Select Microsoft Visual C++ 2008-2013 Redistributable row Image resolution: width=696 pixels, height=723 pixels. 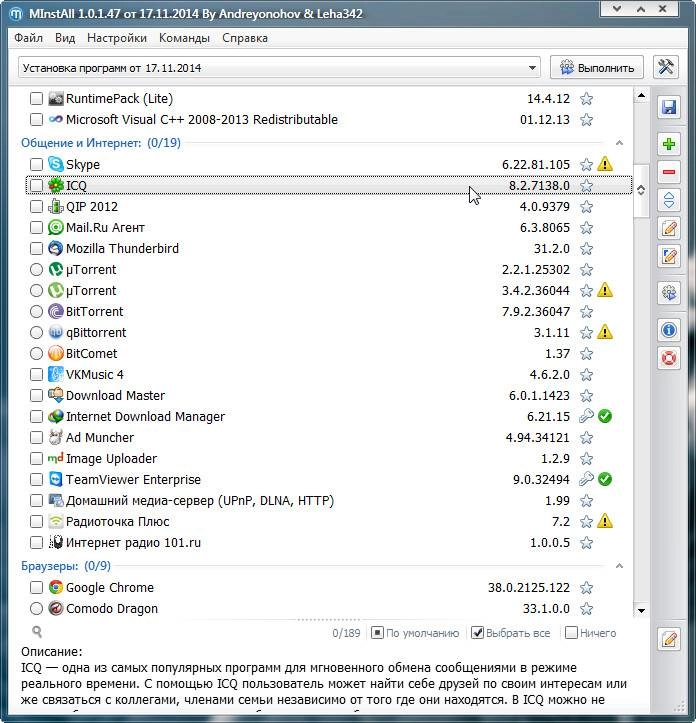pos(328,120)
